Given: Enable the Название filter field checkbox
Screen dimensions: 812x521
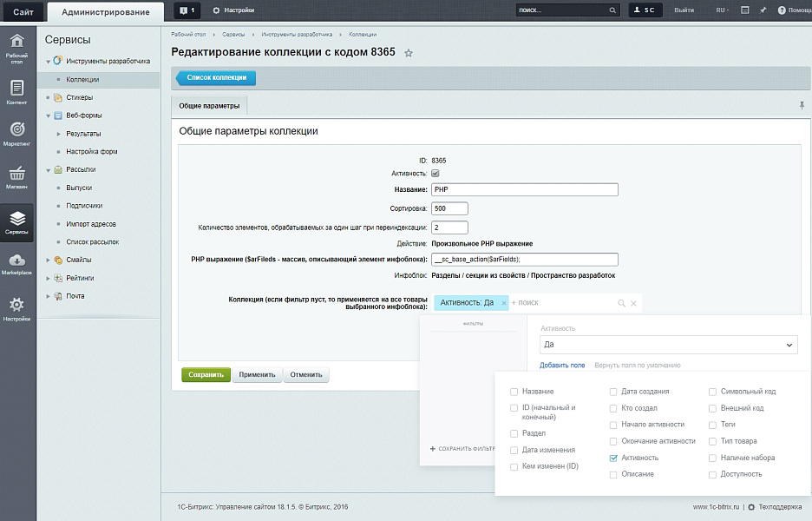Looking at the screenshot, I should click(x=514, y=392).
